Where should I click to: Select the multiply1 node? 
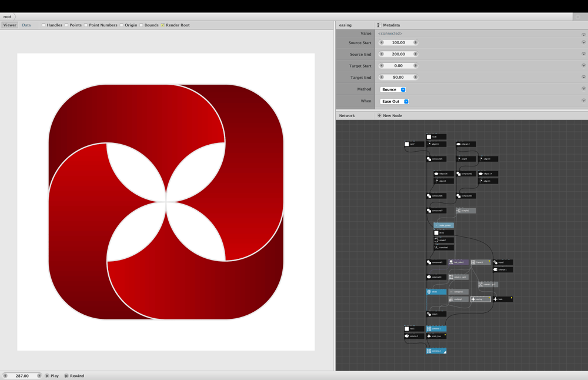coord(459,299)
